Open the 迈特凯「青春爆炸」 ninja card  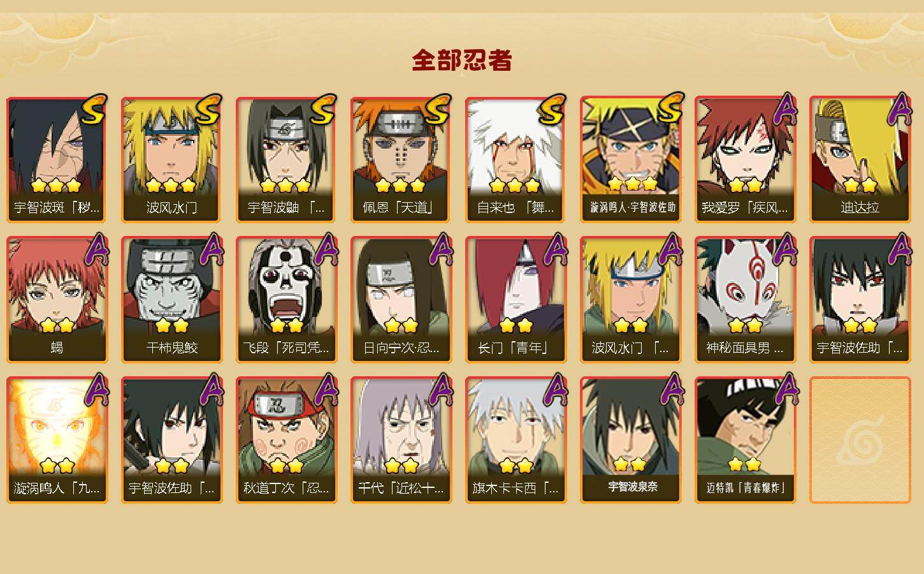coord(745,440)
